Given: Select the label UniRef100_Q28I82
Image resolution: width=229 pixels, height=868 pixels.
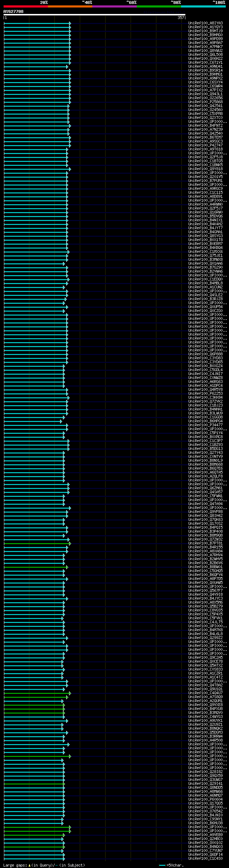Looking at the screenshot, I should (205, 772).
